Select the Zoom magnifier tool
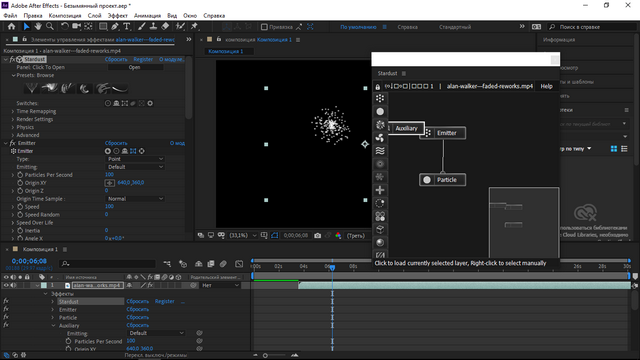 50,27
